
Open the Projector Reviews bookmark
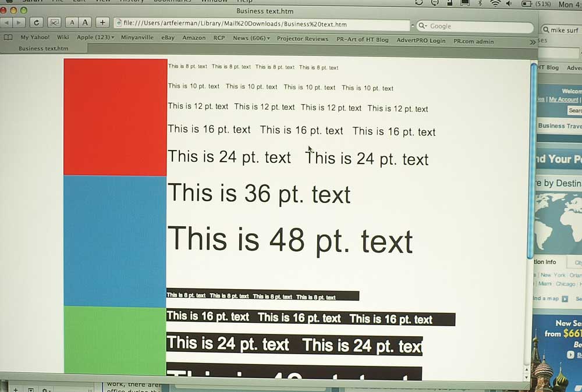(303, 38)
